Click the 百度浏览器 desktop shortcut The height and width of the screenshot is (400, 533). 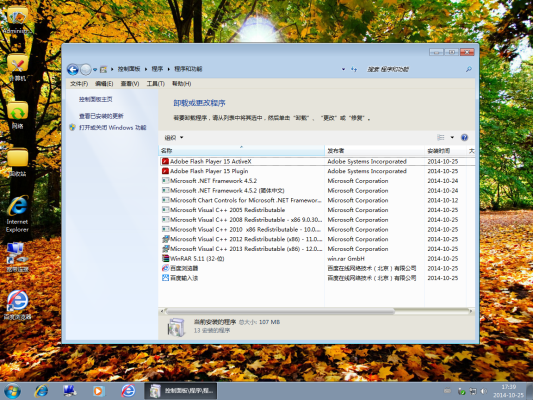point(17,305)
